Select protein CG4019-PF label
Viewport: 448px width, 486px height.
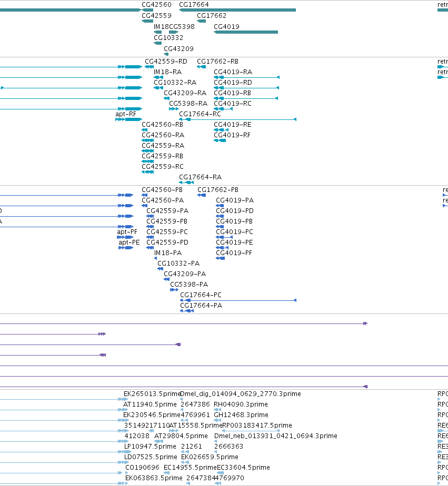tap(234, 253)
